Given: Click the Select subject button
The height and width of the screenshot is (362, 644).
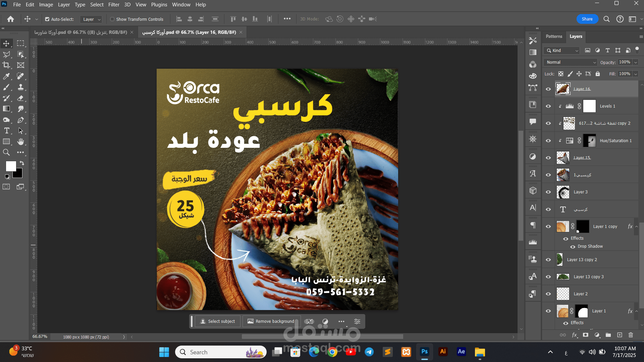Looking at the screenshot, I should pos(218,321).
